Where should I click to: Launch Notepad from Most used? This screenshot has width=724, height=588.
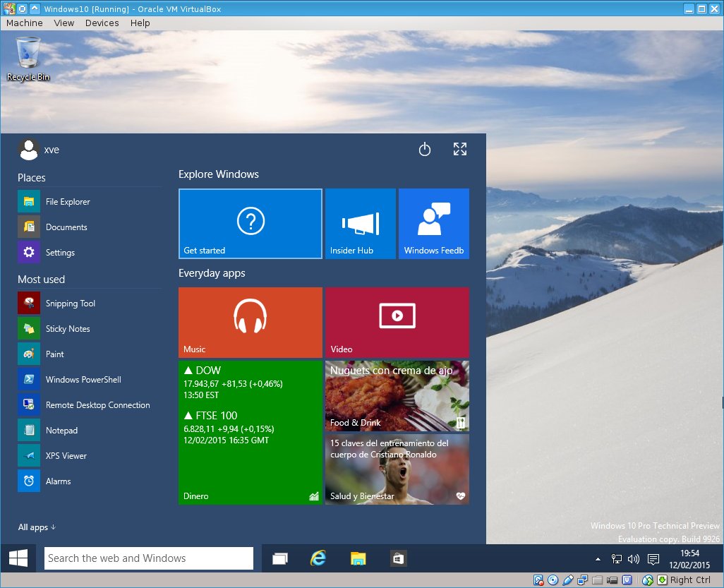[x=90, y=431]
